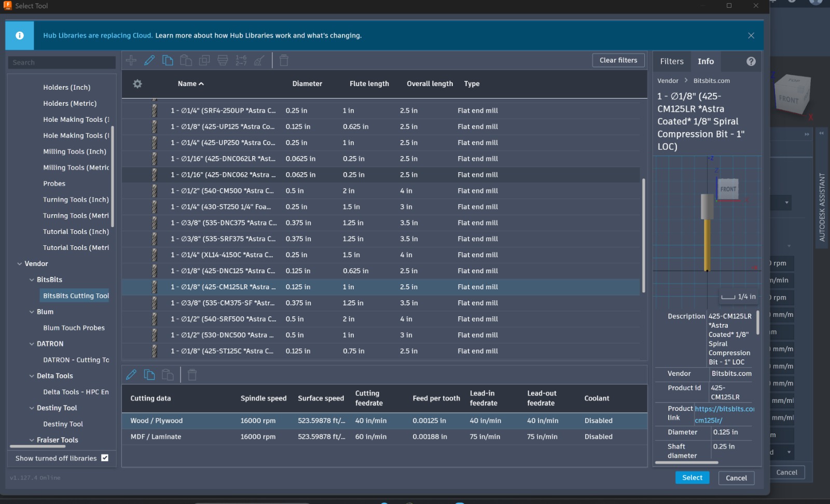Open the help question mark icon
Viewport: 830px width, 504px height.
[751, 61]
